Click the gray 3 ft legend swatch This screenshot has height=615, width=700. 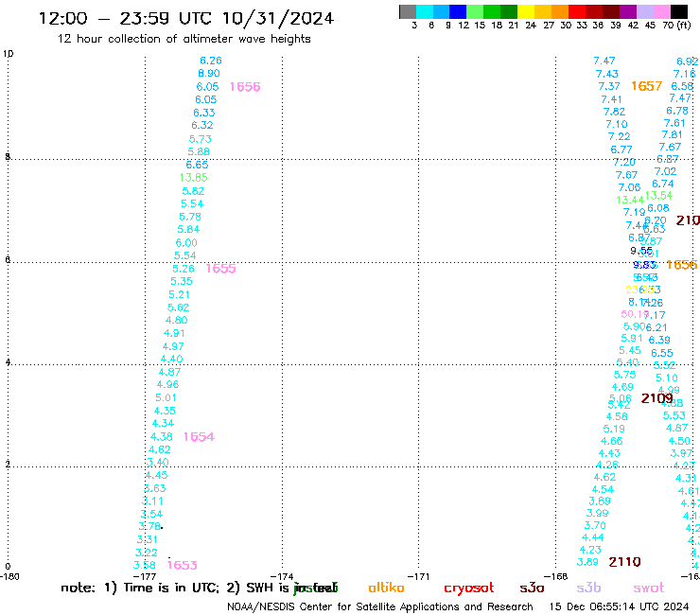tap(408, 11)
